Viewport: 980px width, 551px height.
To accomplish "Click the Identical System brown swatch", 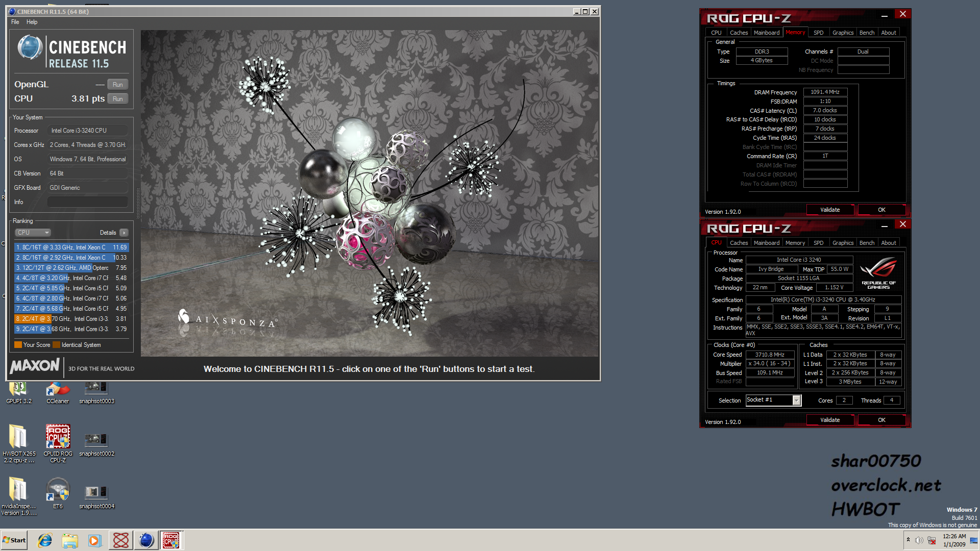I will point(56,345).
